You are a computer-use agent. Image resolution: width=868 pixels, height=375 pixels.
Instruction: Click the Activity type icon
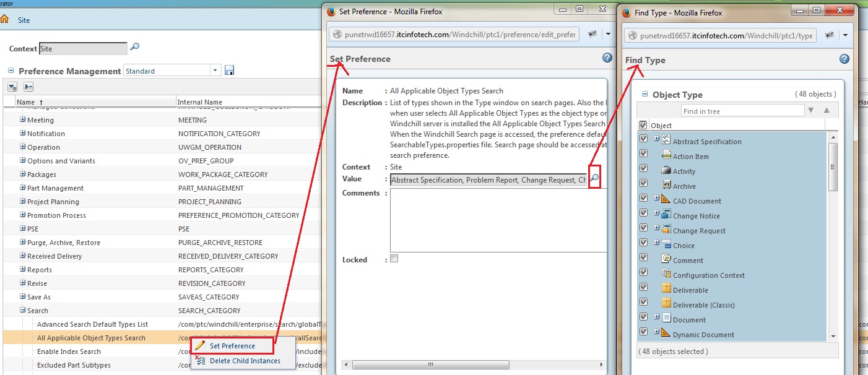[x=666, y=170]
